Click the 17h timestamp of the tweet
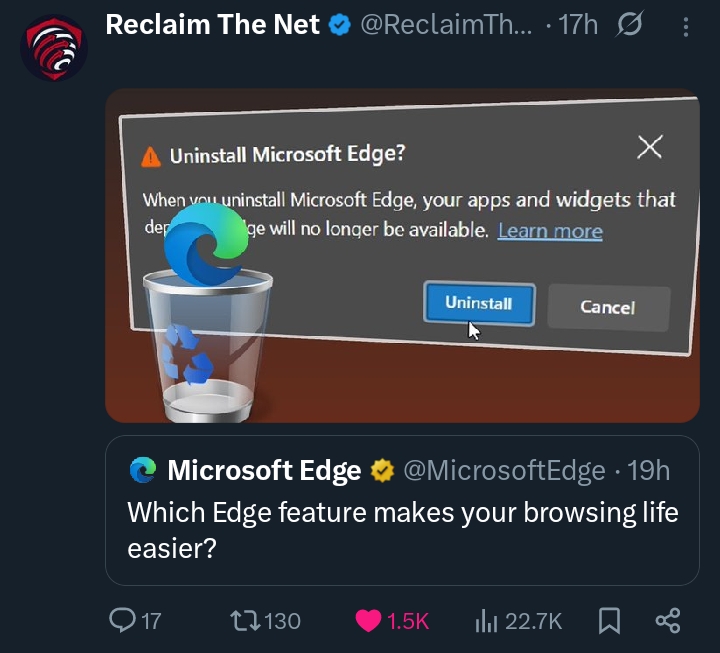This screenshot has width=720, height=653. (578, 26)
